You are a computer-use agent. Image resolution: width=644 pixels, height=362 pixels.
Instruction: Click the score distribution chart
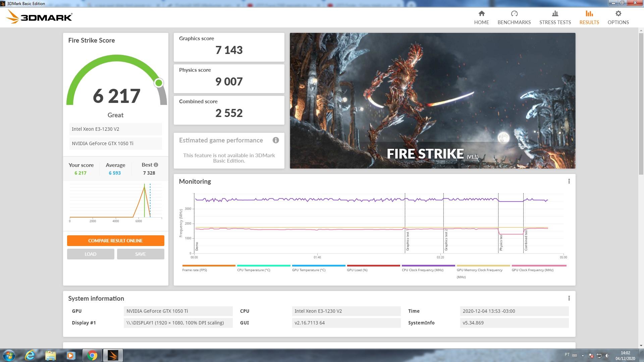coord(115,202)
